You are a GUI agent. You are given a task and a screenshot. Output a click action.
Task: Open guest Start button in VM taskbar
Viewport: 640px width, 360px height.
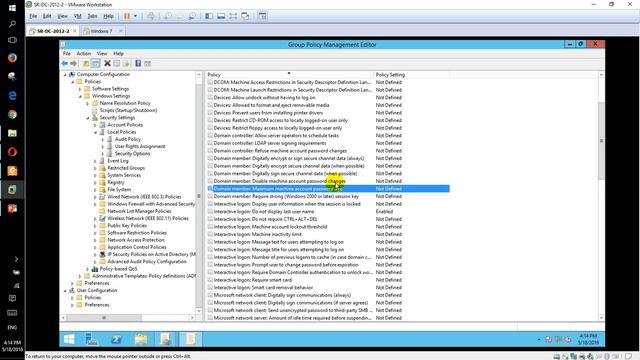69,339
